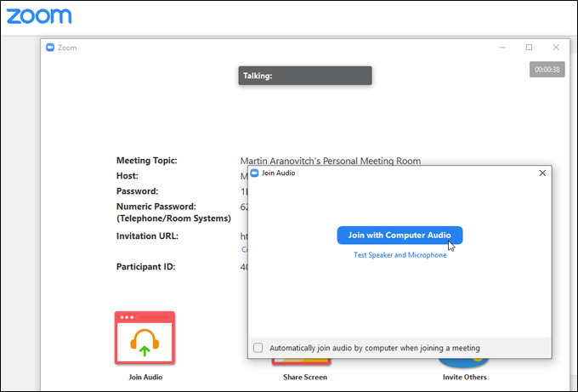The width and height of the screenshot is (578, 392).
Task: Open Test Speaker and Microphone link
Action: [400, 255]
